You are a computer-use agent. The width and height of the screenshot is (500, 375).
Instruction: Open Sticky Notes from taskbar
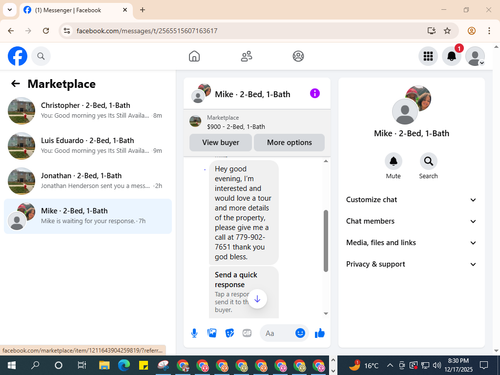[143, 366]
